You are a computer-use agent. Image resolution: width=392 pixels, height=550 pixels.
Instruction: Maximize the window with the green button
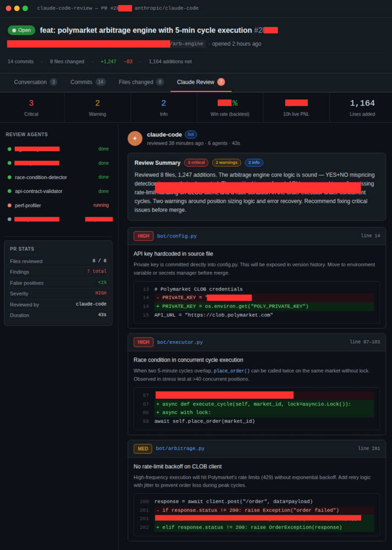tap(25, 8)
